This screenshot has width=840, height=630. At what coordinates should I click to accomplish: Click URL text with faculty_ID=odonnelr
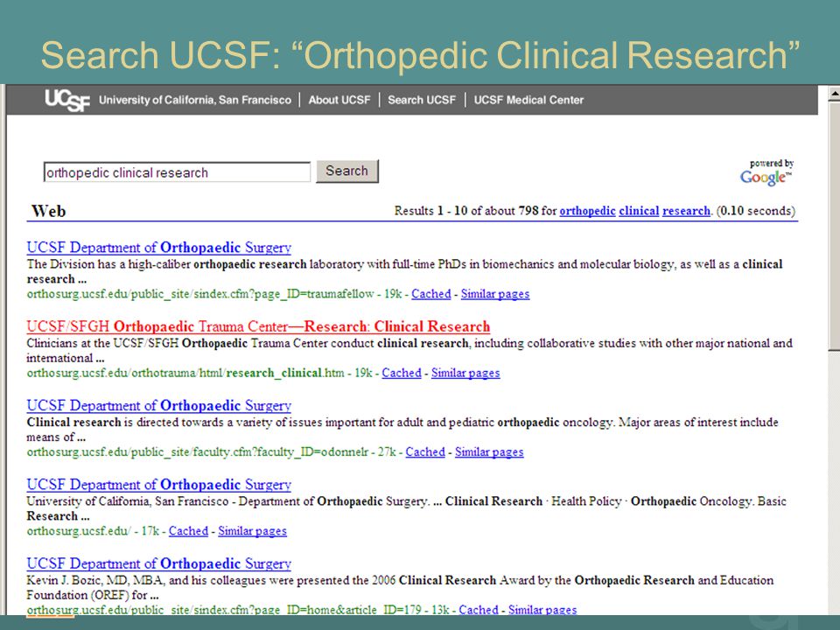[x=198, y=452]
